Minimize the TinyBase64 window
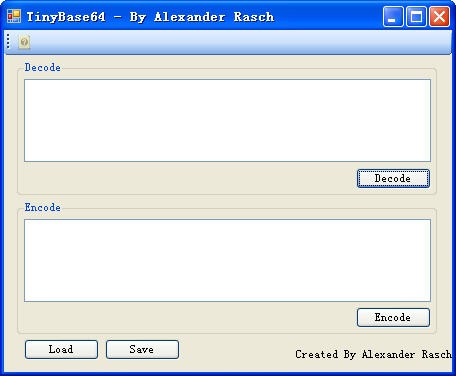456x376 pixels. [x=393, y=16]
